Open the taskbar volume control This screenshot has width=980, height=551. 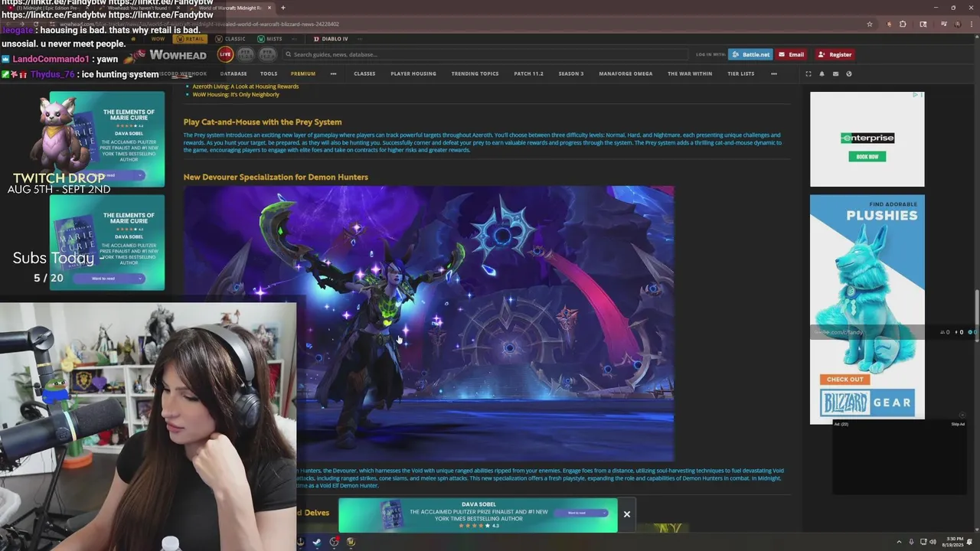pos(933,542)
